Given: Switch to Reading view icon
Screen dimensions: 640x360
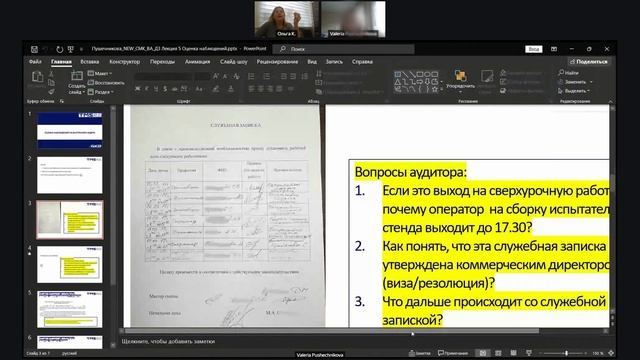Looking at the screenshot, I should pos(513,353).
